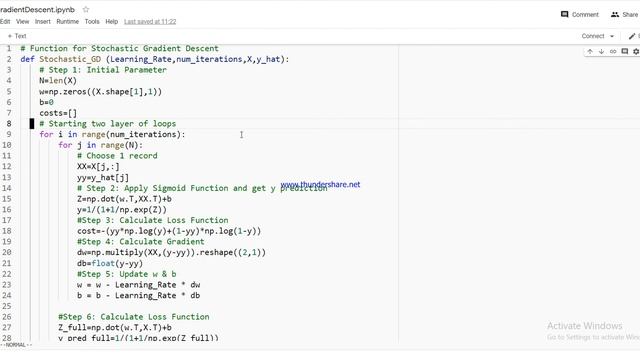640x360 pixels.
Task: Click the '# Function for Stochastic Gradient Descent' comment
Action: point(120,49)
